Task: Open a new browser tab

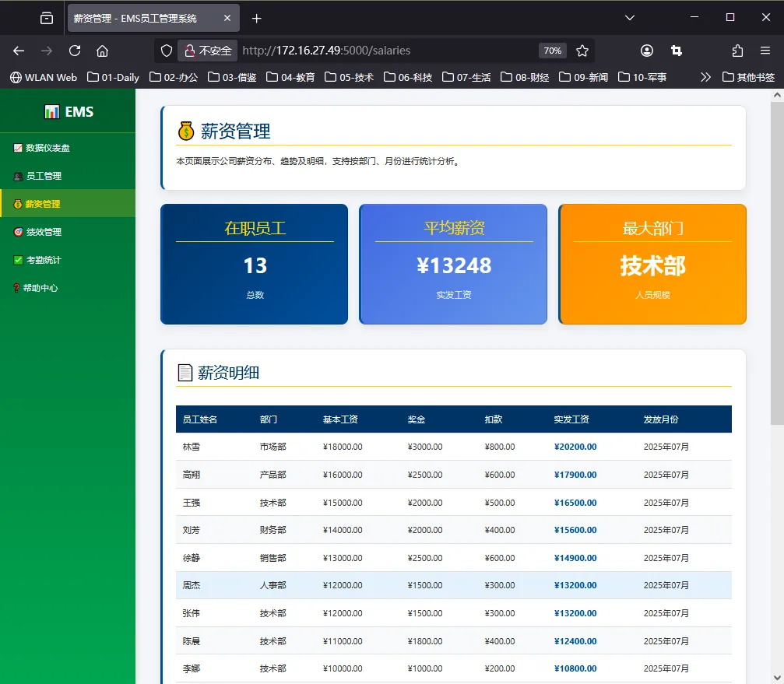Action: click(x=256, y=19)
